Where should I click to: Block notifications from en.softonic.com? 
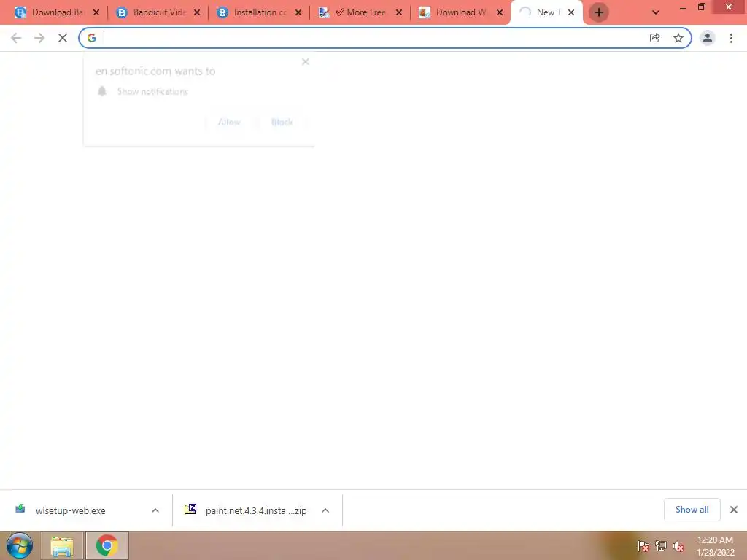click(282, 122)
